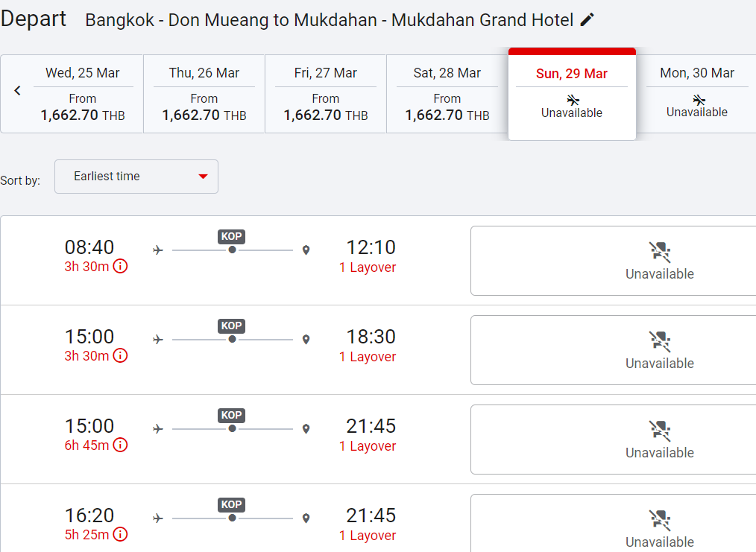Viewport: 756px width, 552px height.
Task: Open duration info for the 08:40 flight
Action: (120, 266)
